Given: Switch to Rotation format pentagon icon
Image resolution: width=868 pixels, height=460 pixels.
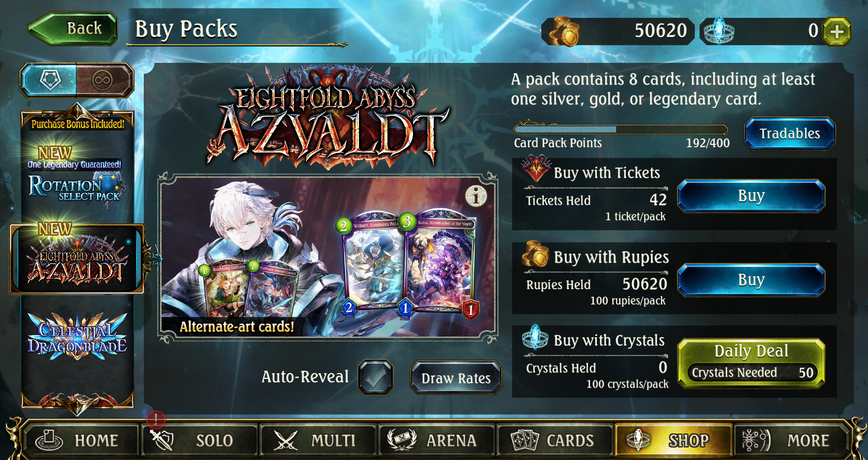Looking at the screenshot, I should 49,80.
